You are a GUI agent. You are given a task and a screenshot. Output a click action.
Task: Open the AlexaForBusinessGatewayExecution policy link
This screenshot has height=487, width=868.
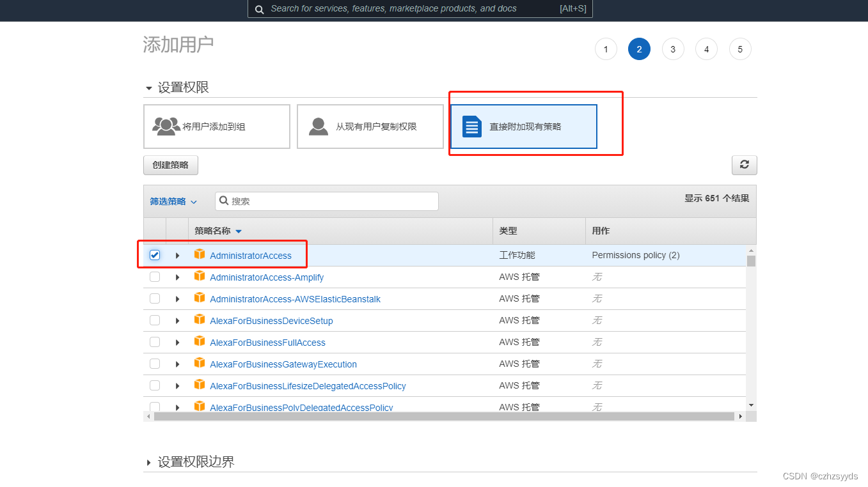pyautogui.click(x=283, y=363)
